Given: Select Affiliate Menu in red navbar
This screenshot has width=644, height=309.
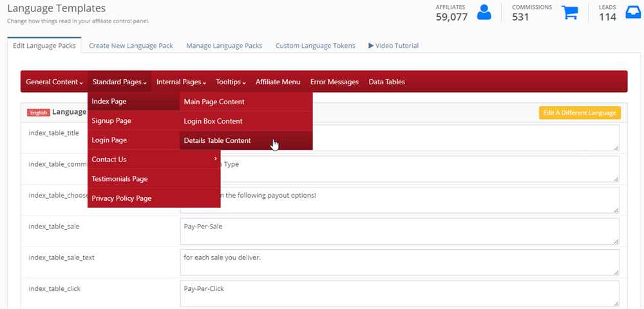Looking at the screenshot, I should click(278, 82).
